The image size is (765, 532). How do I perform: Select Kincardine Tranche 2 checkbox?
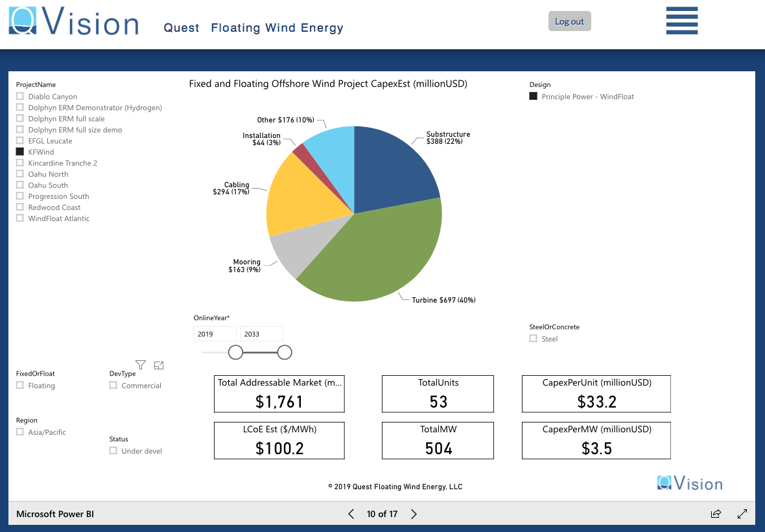point(20,163)
